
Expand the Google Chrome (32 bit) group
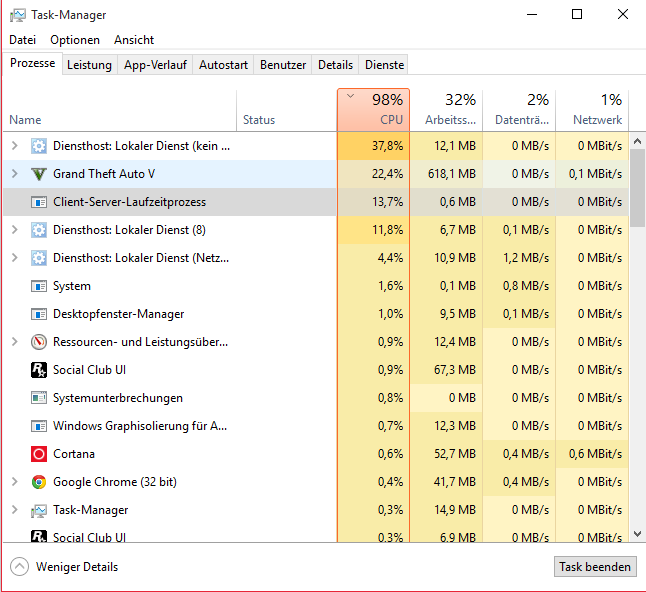click(15, 482)
